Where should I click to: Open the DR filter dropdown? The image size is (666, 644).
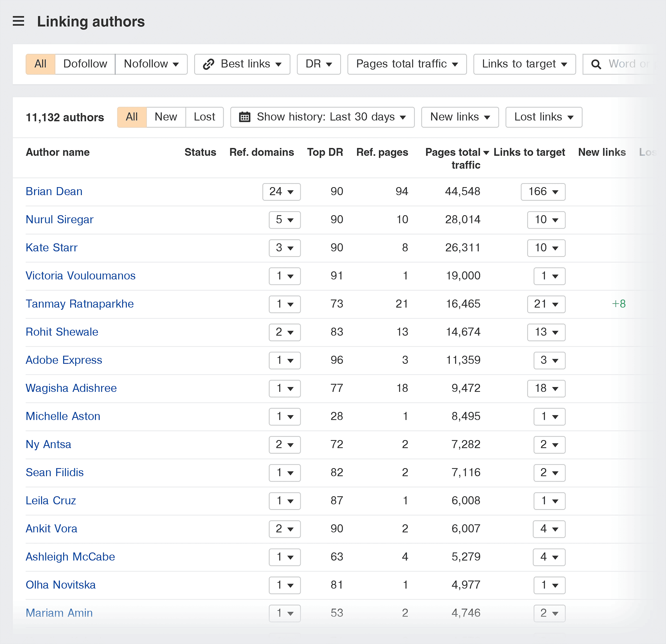coord(318,64)
